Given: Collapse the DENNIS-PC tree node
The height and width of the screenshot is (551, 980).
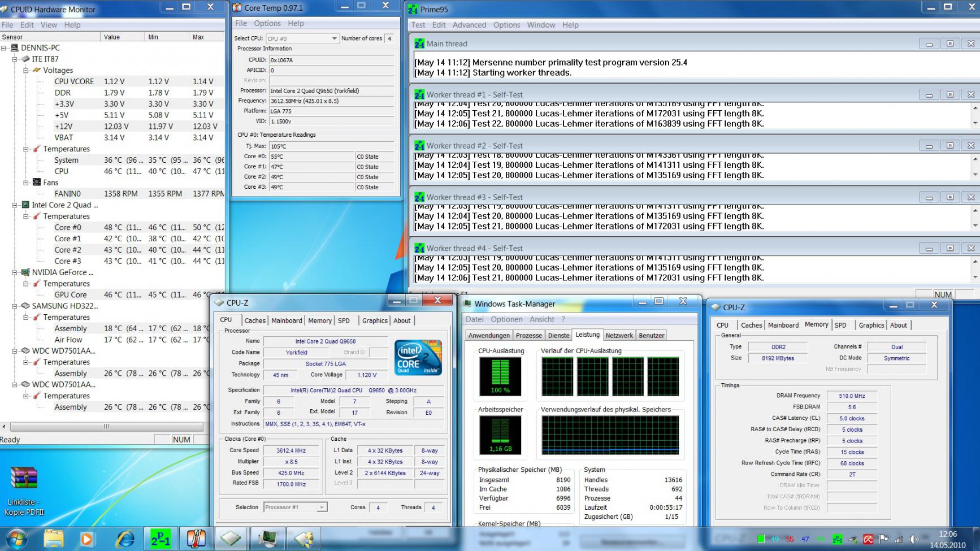Looking at the screenshot, I should coord(4,48).
